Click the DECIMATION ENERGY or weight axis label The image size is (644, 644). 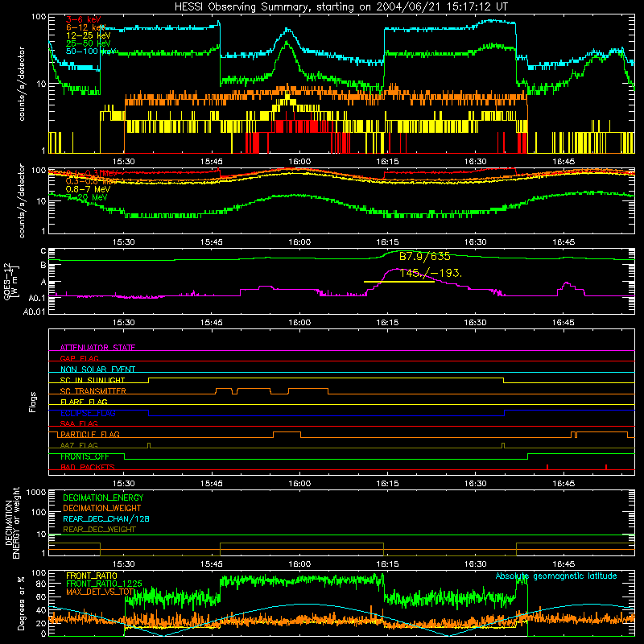[12, 523]
